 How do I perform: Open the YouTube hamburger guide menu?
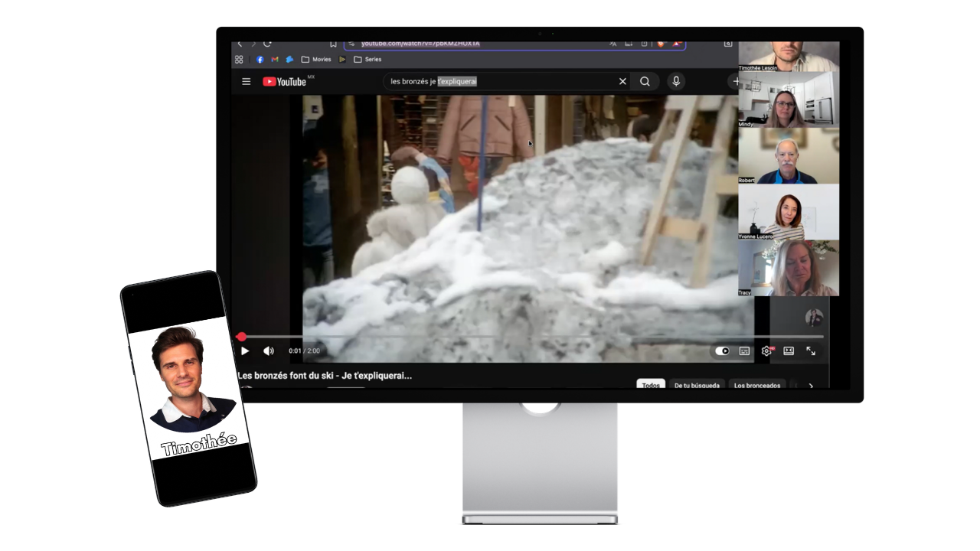click(246, 82)
